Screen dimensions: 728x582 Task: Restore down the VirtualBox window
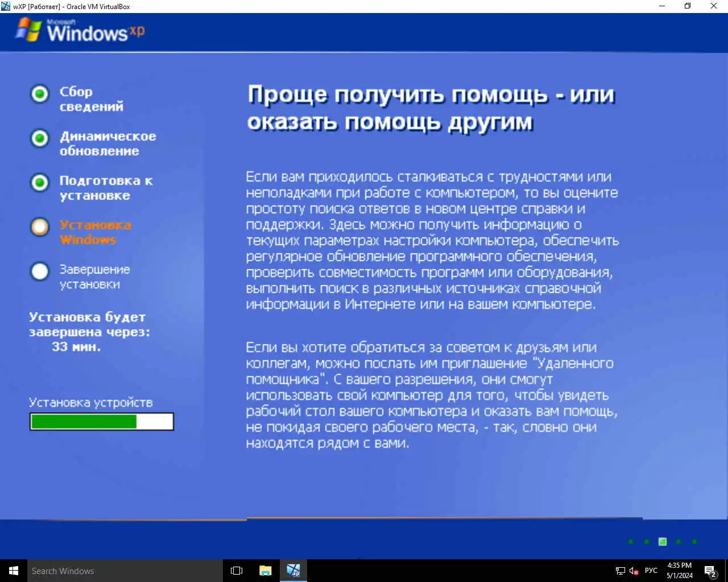[x=688, y=6]
